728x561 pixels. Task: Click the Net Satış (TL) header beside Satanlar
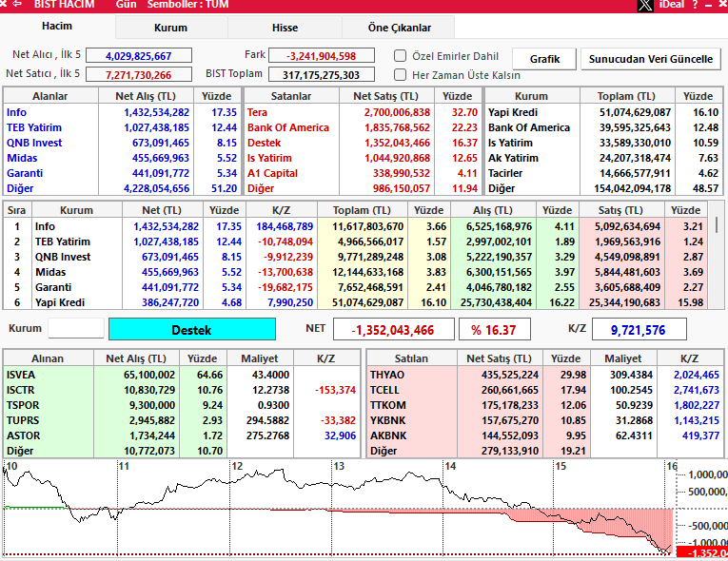(x=385, y=96)
